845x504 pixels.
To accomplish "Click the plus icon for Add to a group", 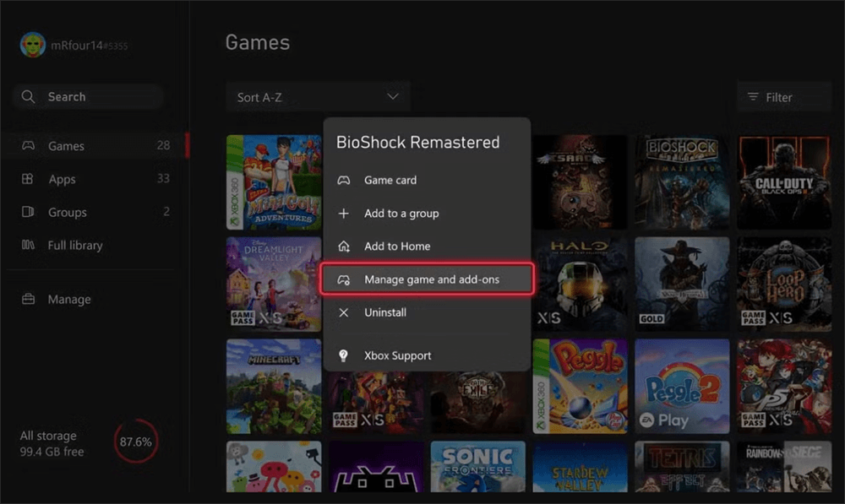I will 343,214.
